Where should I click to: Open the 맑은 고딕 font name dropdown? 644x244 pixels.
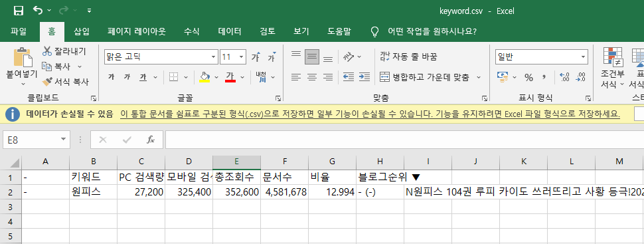pos(214,57)
